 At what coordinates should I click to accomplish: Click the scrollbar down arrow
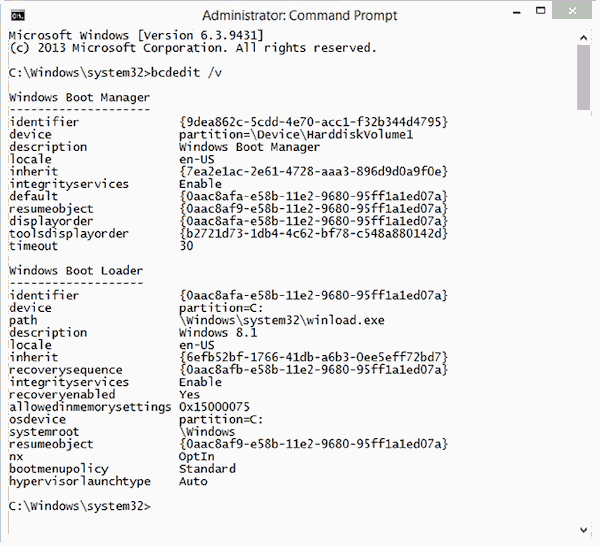coord(583,529)
